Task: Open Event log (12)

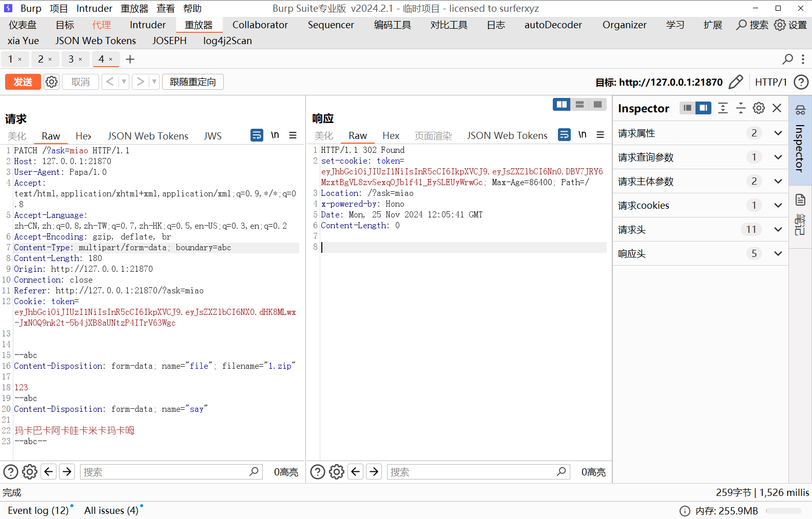Action: (x=38, y=511)
